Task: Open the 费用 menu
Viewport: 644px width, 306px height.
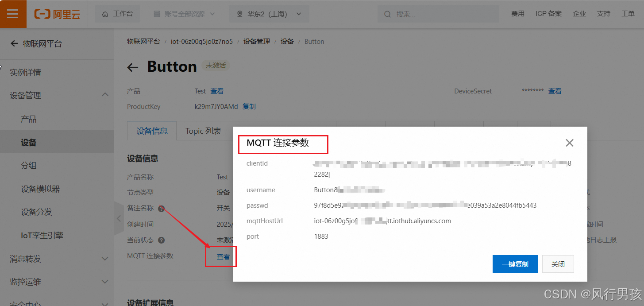Action: pos(517,14)
